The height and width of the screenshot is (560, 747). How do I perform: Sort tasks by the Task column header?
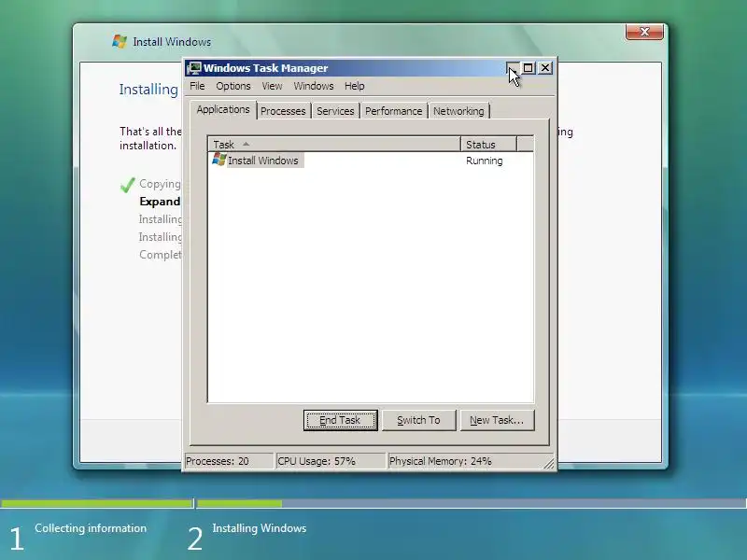[x=334, y=145]
